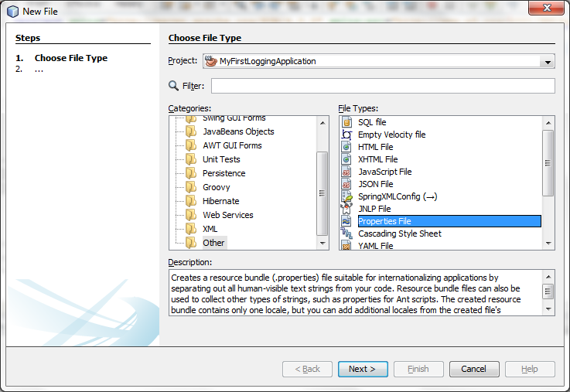Pick the JSON File type
The image size is (570, 392).
click(x=376, y=184)
